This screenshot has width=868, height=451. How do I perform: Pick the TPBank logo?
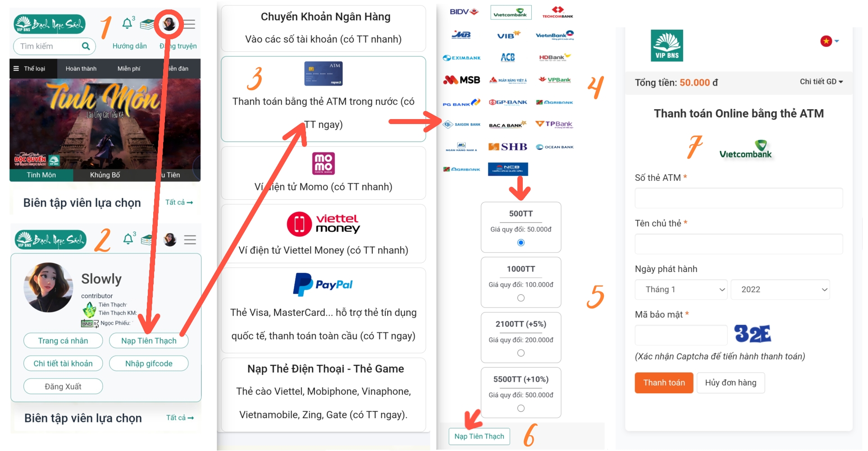[554, 124]
